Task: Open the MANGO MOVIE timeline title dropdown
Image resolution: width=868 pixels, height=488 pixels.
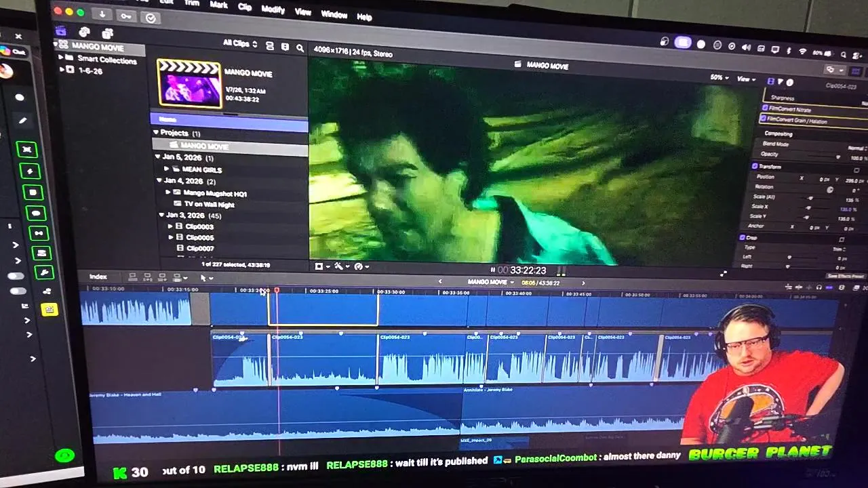Action: click(491, 282)
